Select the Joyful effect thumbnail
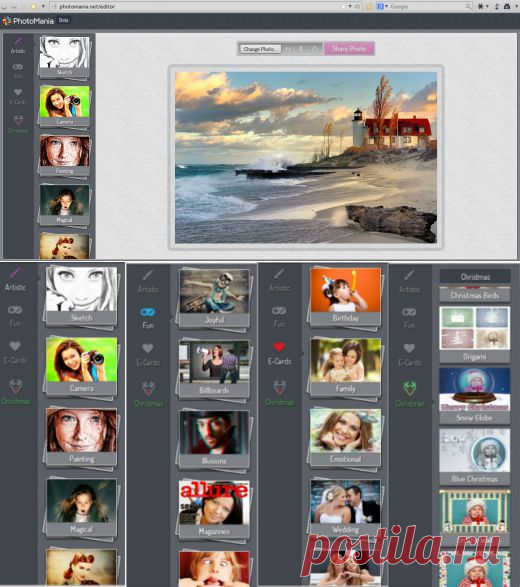Screen dimensions: 520x587 click(x=214, y=298)
